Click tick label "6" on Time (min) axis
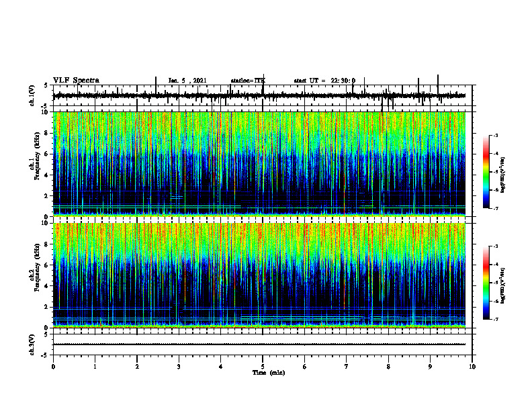Viewport: 532px width, 411px height. click(x=305, y=367)
